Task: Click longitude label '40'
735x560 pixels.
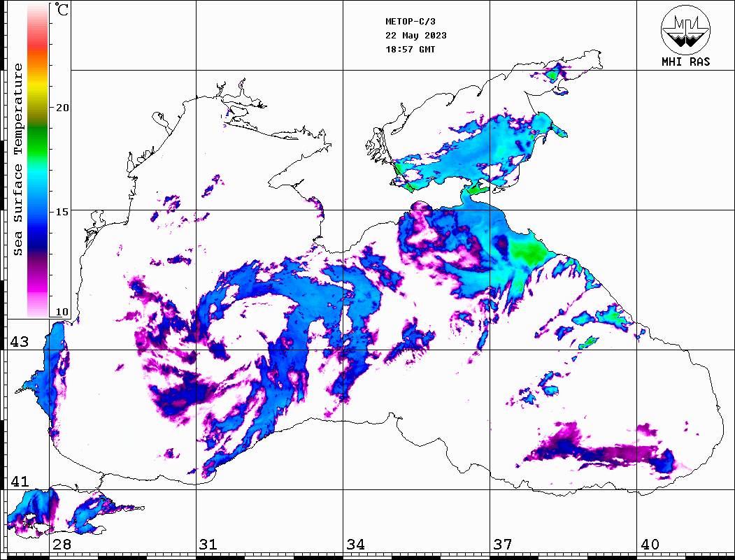Action: click(x=650, y=544)
